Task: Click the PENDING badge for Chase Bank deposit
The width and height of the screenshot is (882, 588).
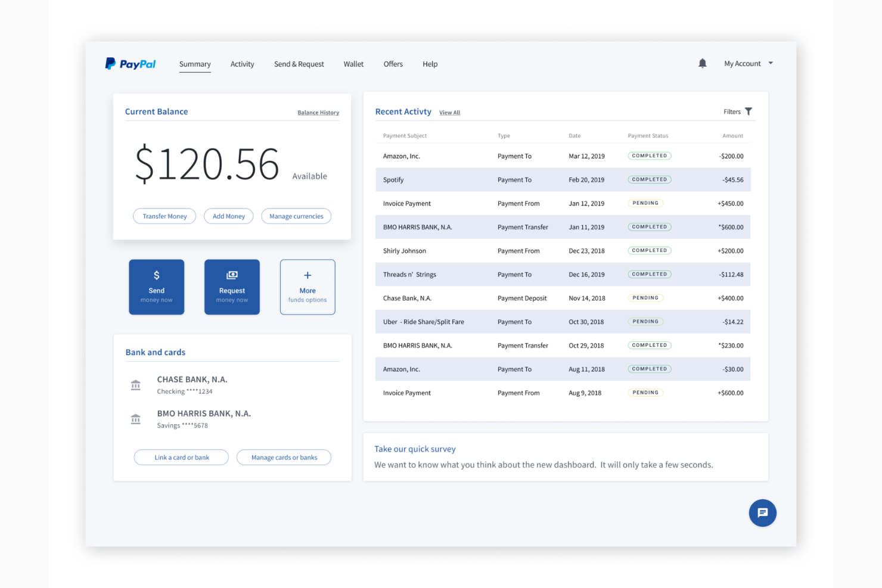Action: [645, 298]
